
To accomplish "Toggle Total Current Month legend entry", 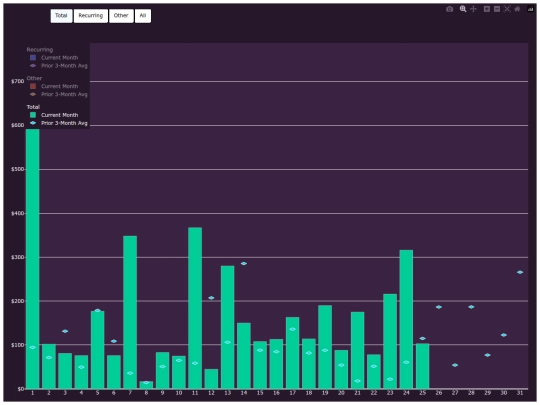I will [54, 115].
